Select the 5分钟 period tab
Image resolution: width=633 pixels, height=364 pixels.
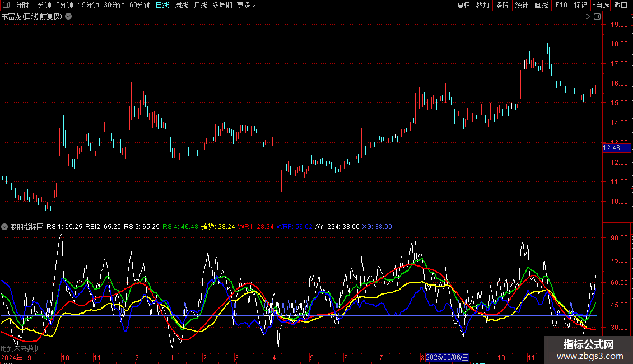[x=64, y=5]
